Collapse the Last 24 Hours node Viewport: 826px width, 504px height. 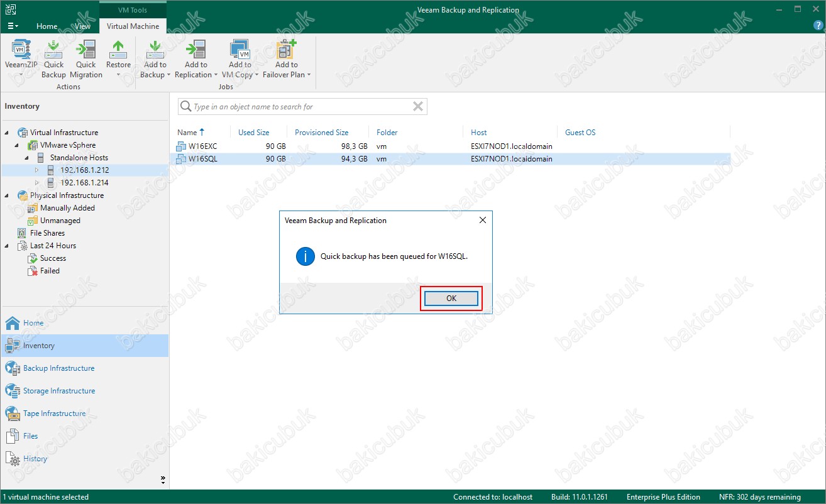click(x=7, y=246)
